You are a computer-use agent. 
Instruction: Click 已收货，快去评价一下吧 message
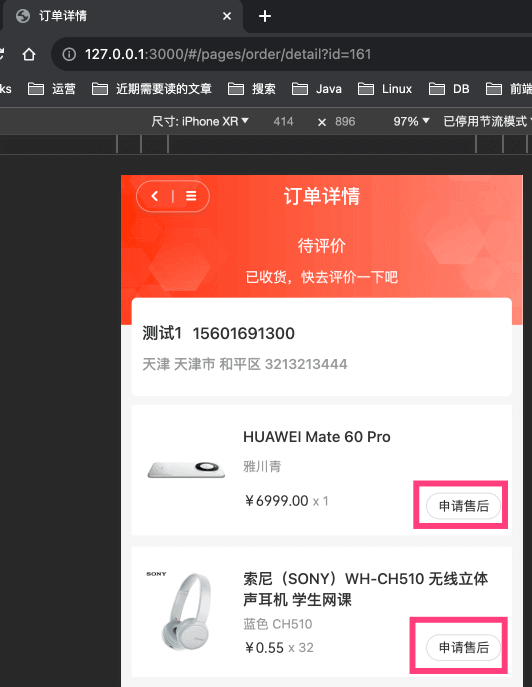tap(322, 277)
